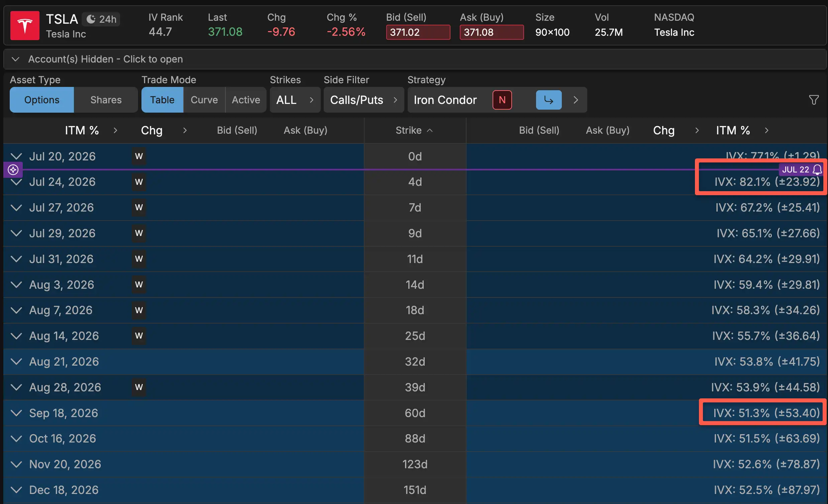The height and width of the screenshot is (504, 828).
Task: Click the Bid (Sell) 371.02 price box
Action: pos(418,32)
